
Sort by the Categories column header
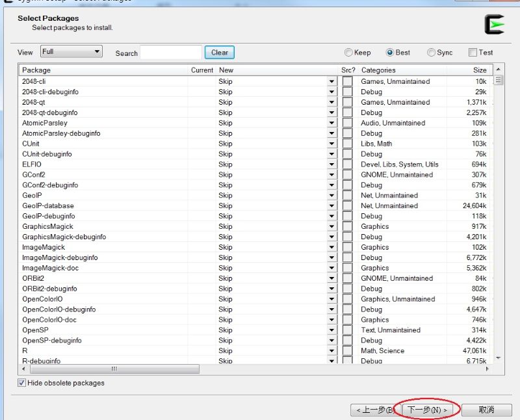(402, 70)
